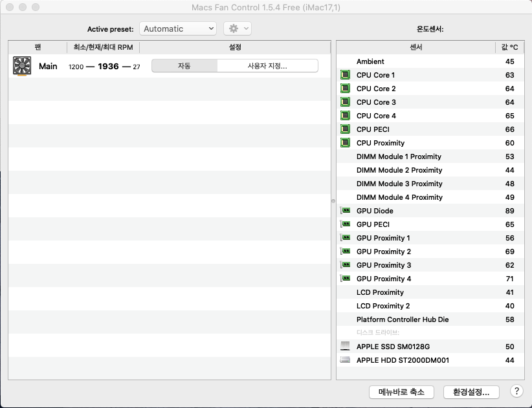Screen dimensions: 532x408
Task: Select the CPU Core 2 sensor label
Action: pos(376,89)
